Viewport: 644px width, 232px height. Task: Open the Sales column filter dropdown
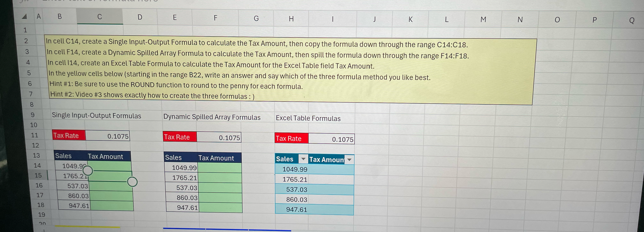coord(303,159)
